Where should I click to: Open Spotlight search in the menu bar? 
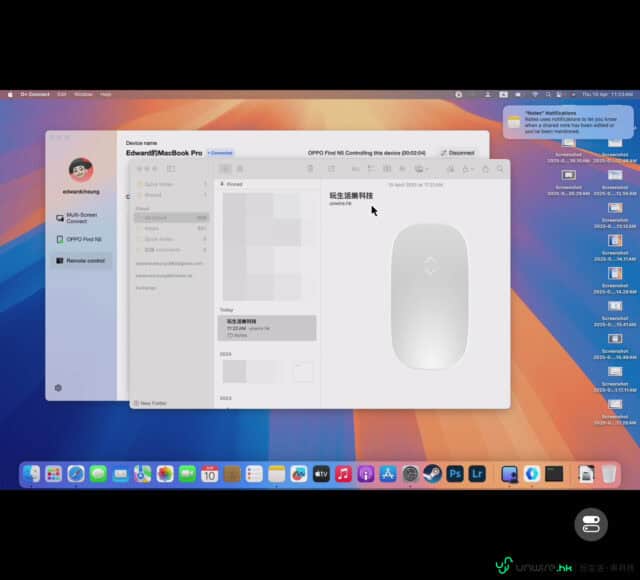point(548,94)
